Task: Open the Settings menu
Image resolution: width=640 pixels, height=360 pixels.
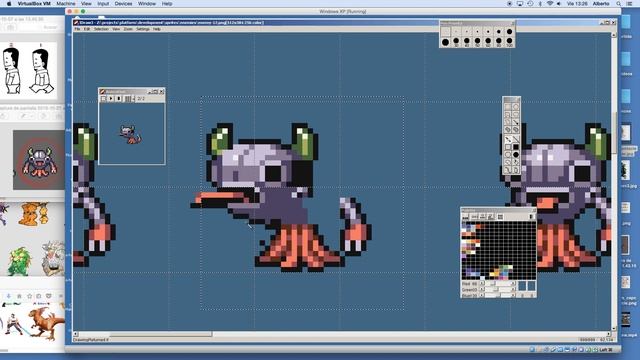Action: [143, 29]
